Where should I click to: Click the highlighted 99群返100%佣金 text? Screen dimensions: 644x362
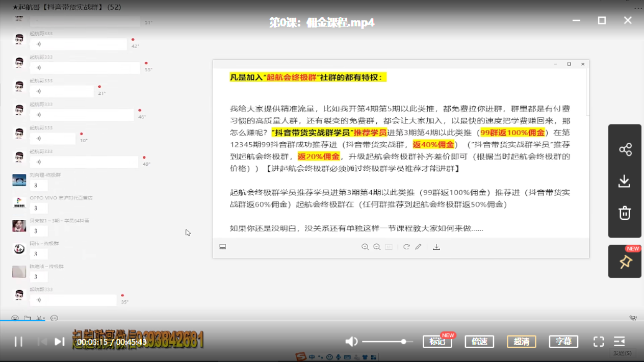(x=512, y=133)
